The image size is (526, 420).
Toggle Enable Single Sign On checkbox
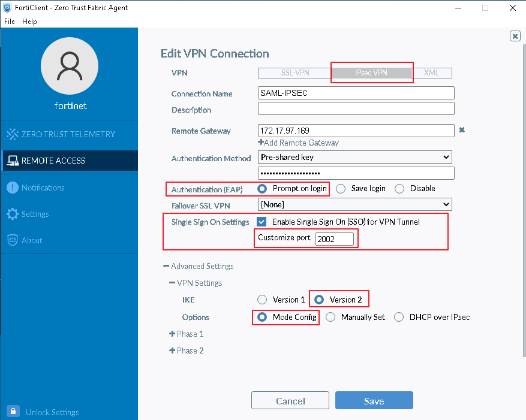(x=262, y=222)
